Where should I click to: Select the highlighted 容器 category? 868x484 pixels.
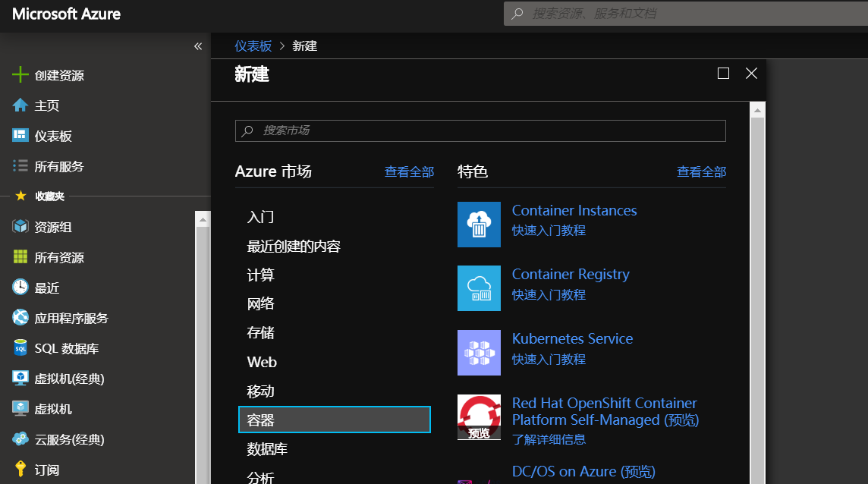(x=335, y=420)
